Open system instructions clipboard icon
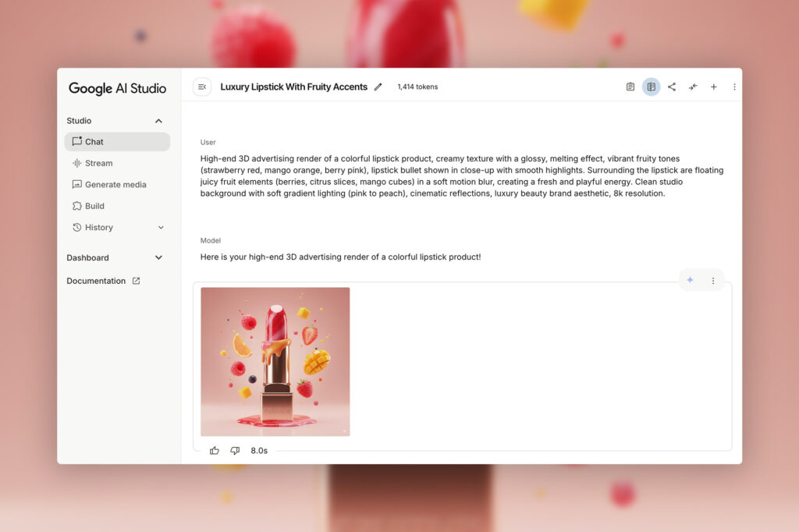This screenshot has height=532, width=799. (630, 87)
